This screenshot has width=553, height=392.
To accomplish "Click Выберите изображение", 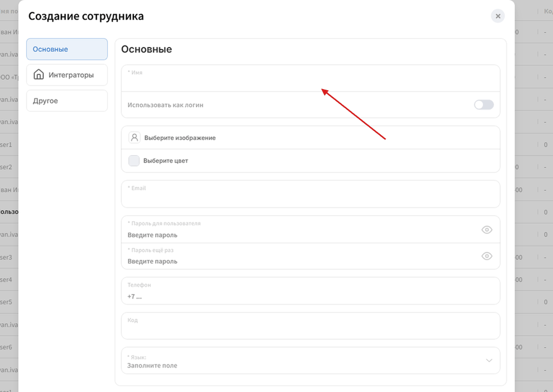I will (180, 138).
